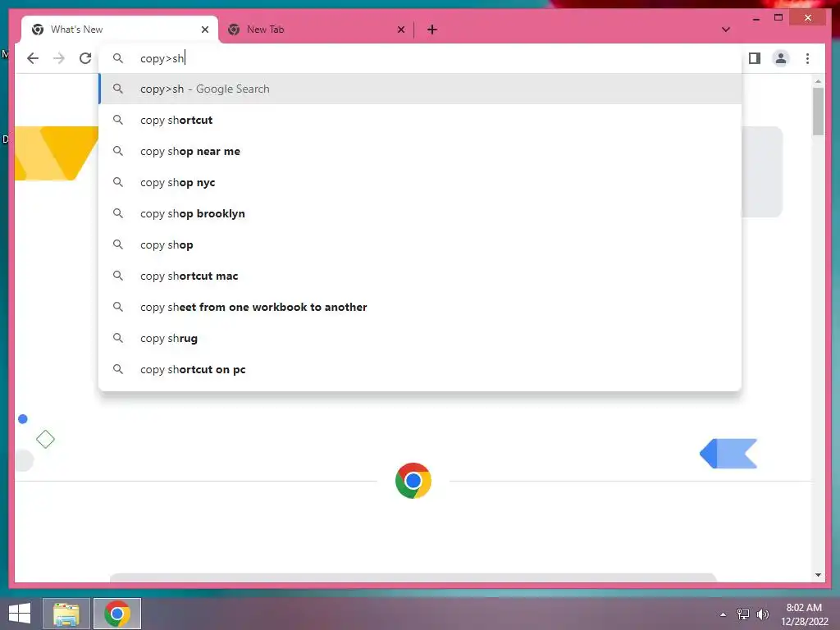
Task: Select 'copy shortcut mac' suggestion
Action: pyautogui.click(x=421, y=276)
